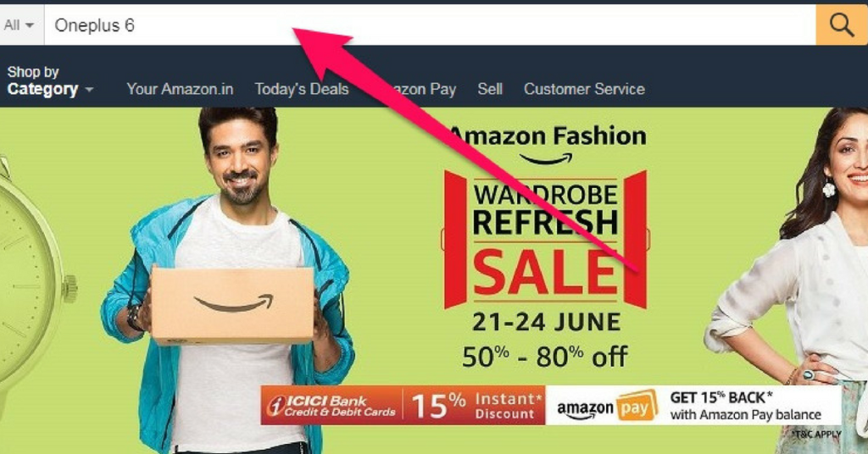Focus the search field containing Oneplus 6

[430, 25]
